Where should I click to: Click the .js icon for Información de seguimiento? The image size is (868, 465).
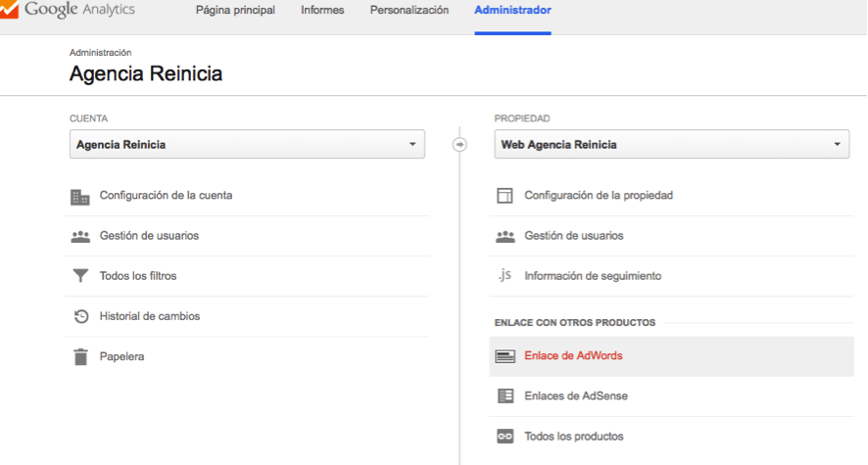coord(505,275)
